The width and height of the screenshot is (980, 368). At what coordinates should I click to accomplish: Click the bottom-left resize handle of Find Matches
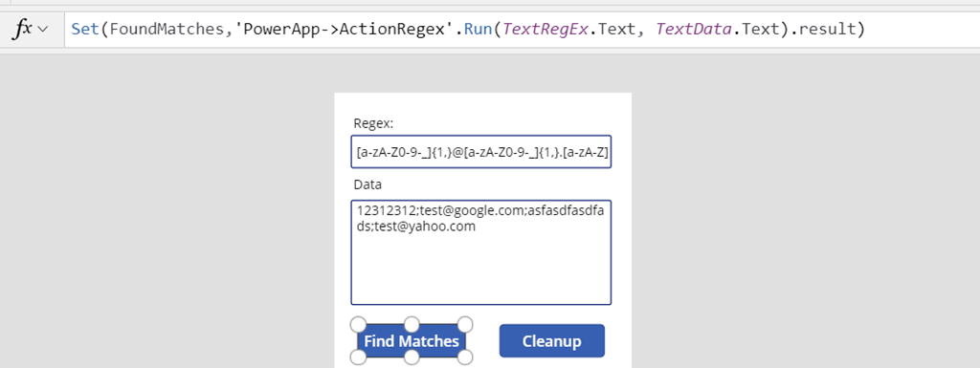point(358,357)
